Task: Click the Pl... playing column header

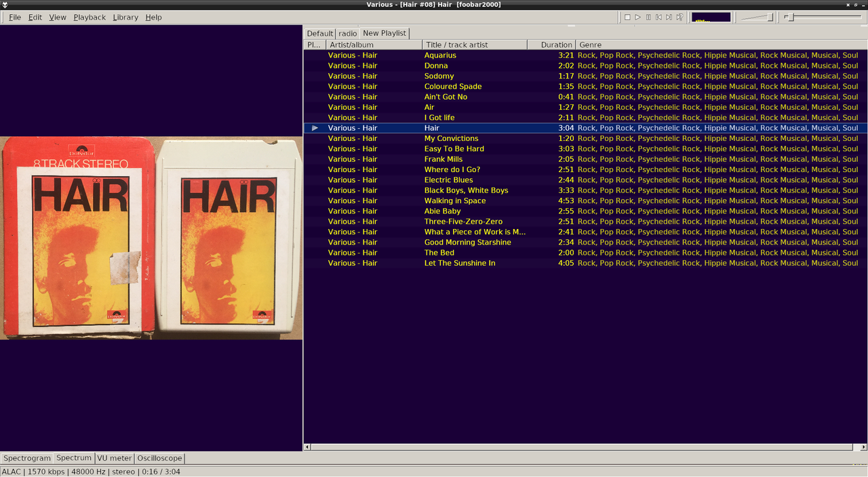Action: 315,45
